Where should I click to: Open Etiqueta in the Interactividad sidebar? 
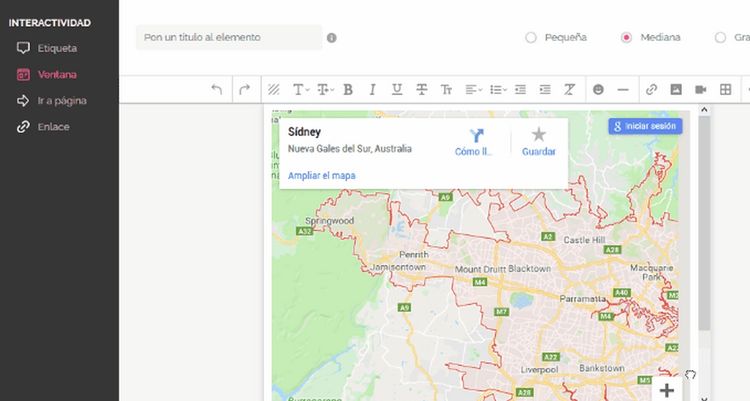coord(56,48)
